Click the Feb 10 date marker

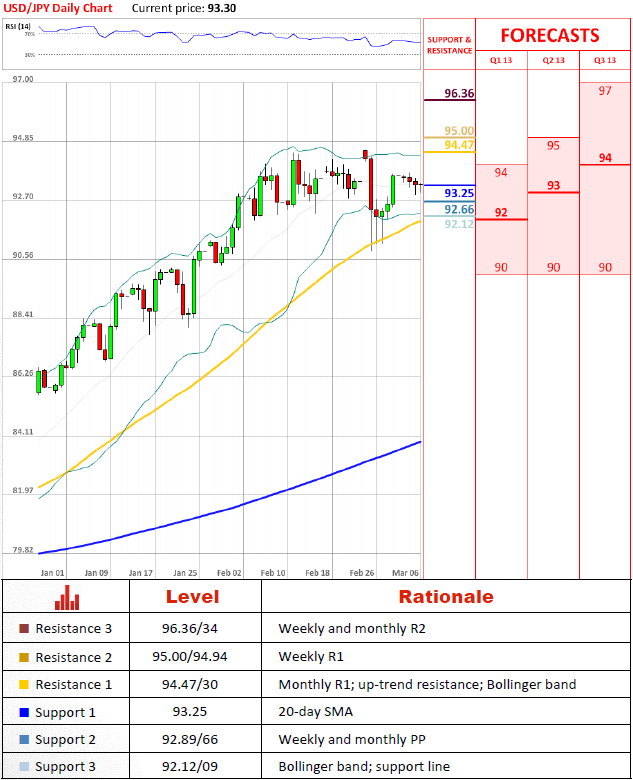tap(273, 573)
